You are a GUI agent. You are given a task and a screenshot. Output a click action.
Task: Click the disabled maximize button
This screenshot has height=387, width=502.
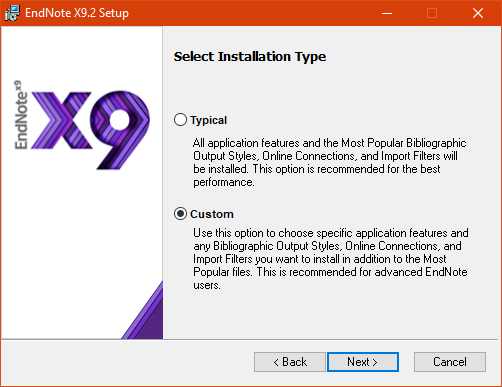[x=432, y=13]
